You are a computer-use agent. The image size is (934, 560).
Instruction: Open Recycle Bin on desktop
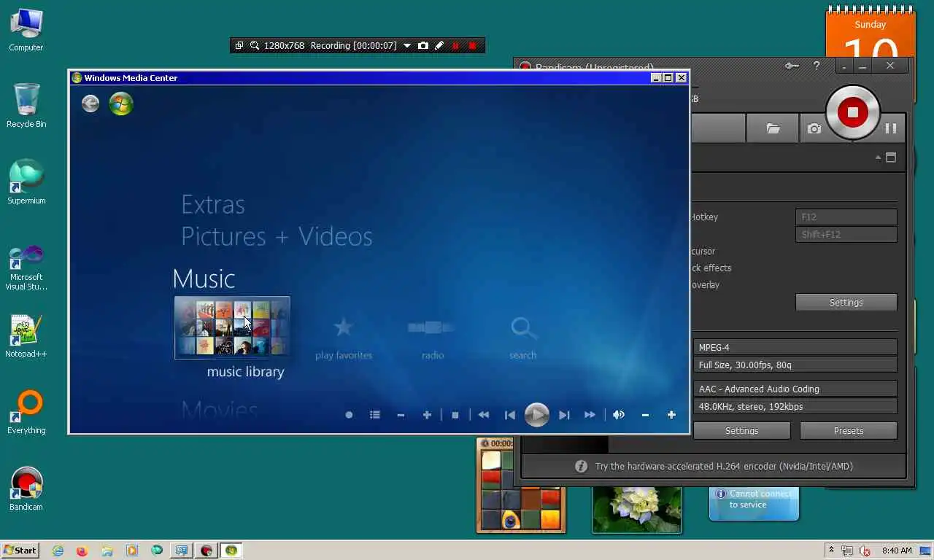click(x=26, y=106)
